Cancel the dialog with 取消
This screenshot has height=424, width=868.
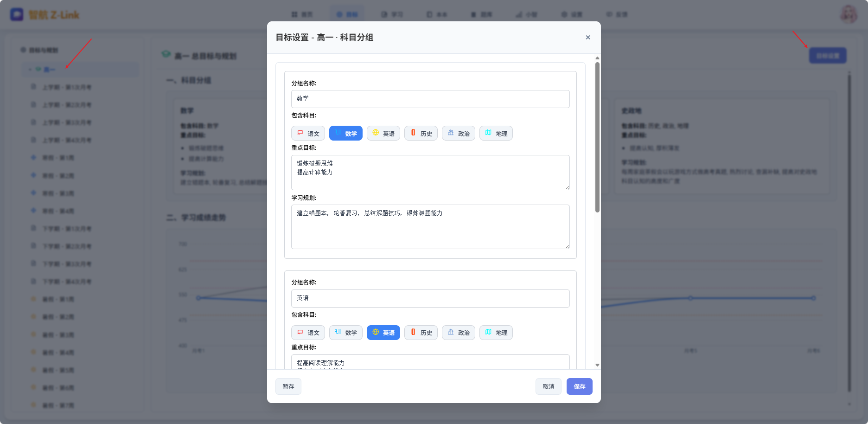pos(549,386)
